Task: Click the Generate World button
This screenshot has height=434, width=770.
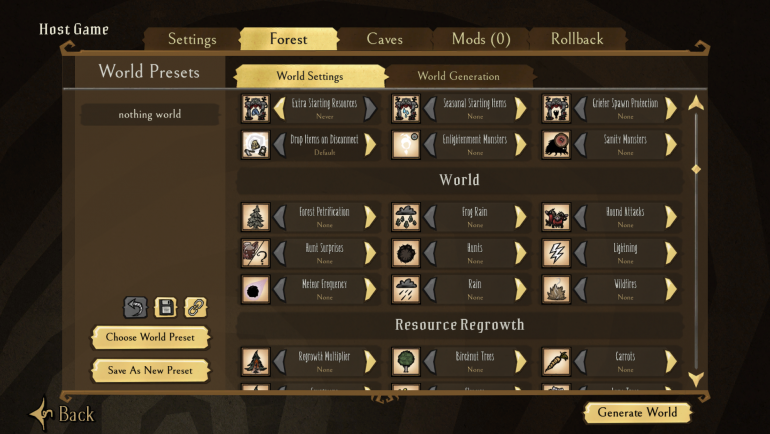Action: pyautogui.click(x=637, y=412)
